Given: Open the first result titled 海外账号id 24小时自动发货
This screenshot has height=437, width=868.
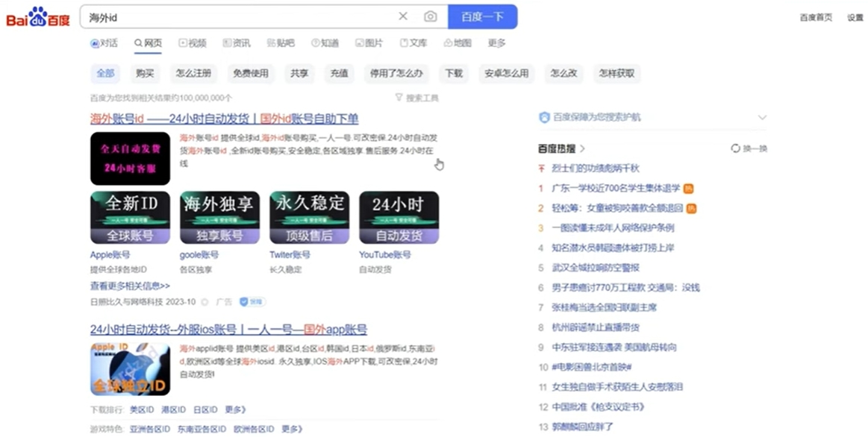Looking at the screenshot, I should click(x=224, y=119).
